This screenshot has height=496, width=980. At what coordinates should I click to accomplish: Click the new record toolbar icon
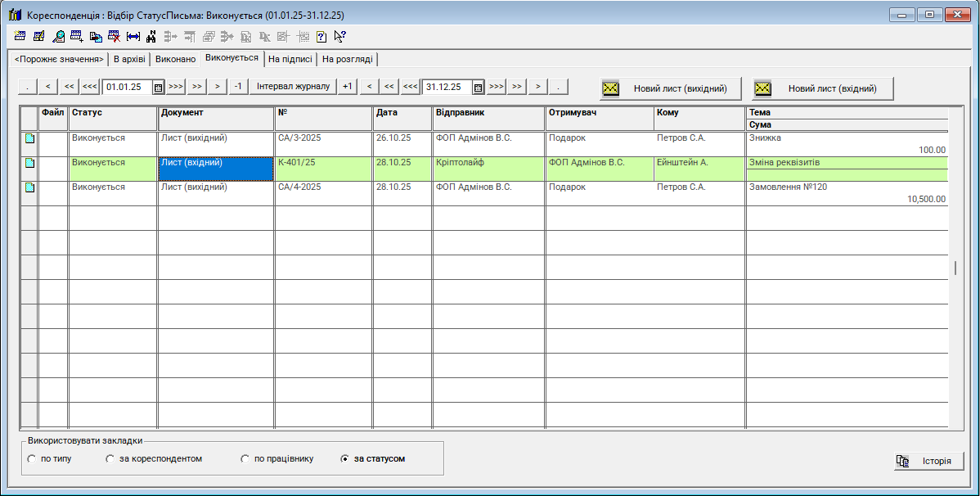(20, 36)
